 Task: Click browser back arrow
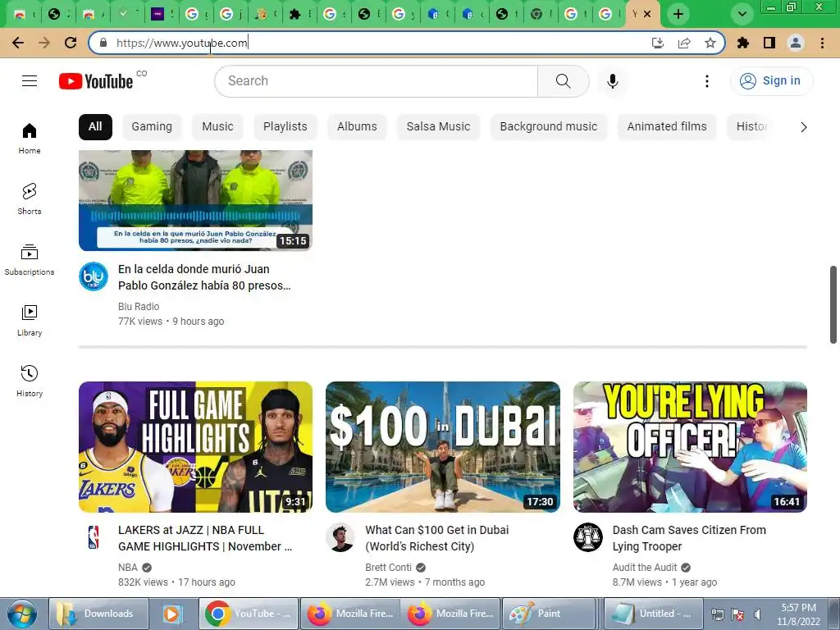[x=18, y=43]
